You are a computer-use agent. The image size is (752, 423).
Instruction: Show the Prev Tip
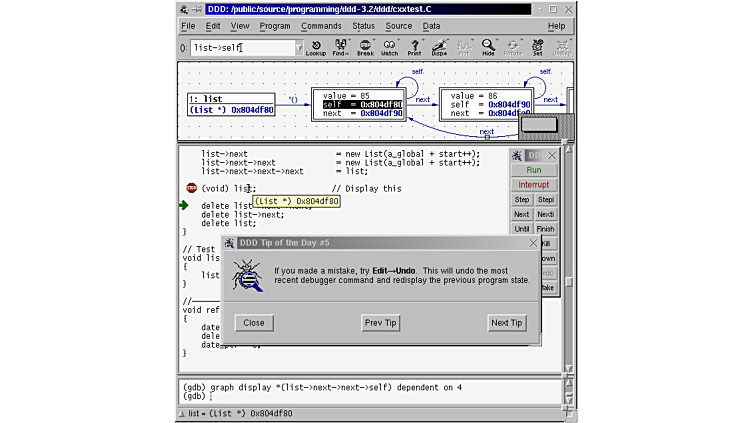click(x=380, y=323)
